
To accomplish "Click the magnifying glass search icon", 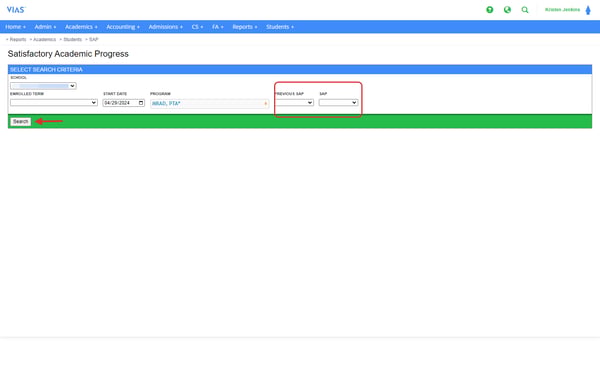I will pos(525,10).
